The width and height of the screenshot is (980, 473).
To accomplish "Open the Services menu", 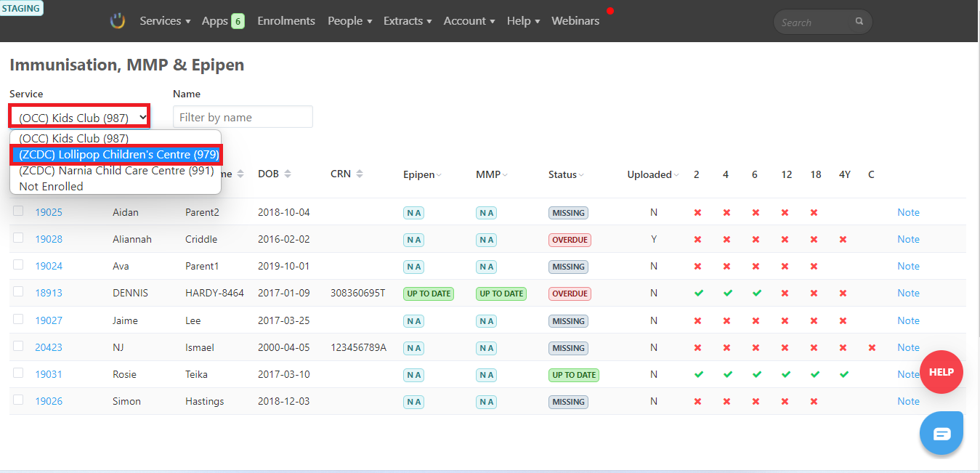I will [x=165, y=21].
